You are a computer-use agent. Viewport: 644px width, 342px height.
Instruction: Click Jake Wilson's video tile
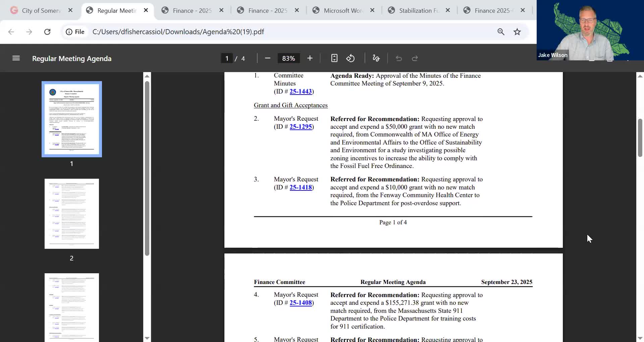click(x=590, y=30)
